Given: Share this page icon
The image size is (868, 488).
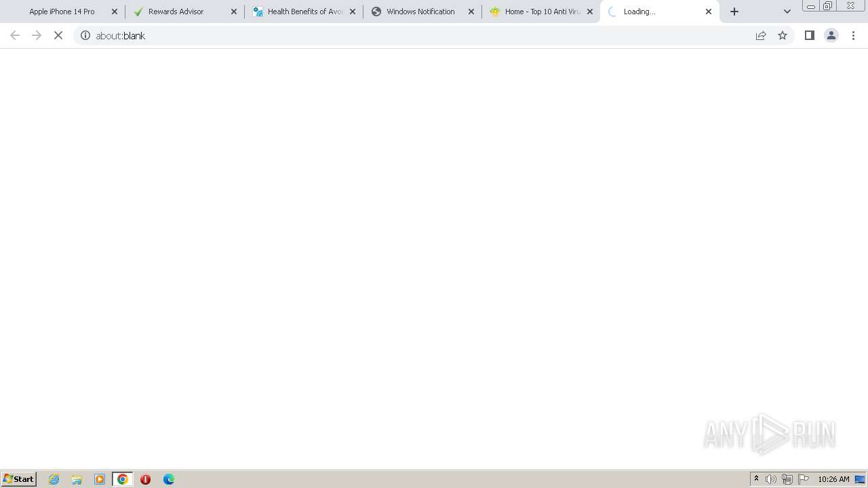Looking at the screenshot, I should click(x=761, y=35).
